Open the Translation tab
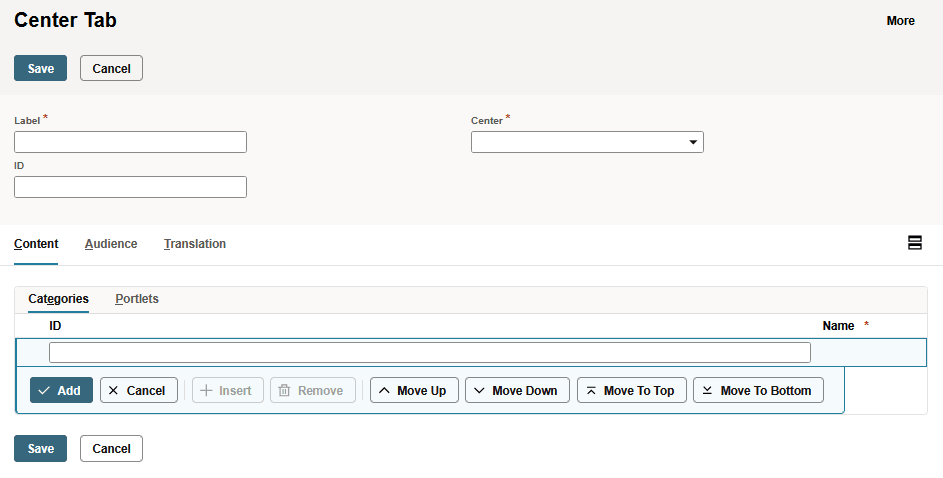This screenshot has width=943, height=478. pyautogui.click(x=195, y=244)
